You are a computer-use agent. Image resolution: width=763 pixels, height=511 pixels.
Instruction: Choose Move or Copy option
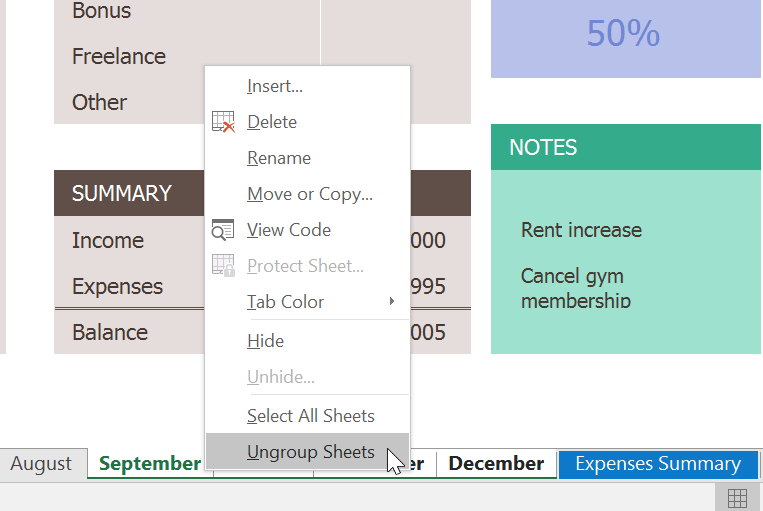click(310, 194)
